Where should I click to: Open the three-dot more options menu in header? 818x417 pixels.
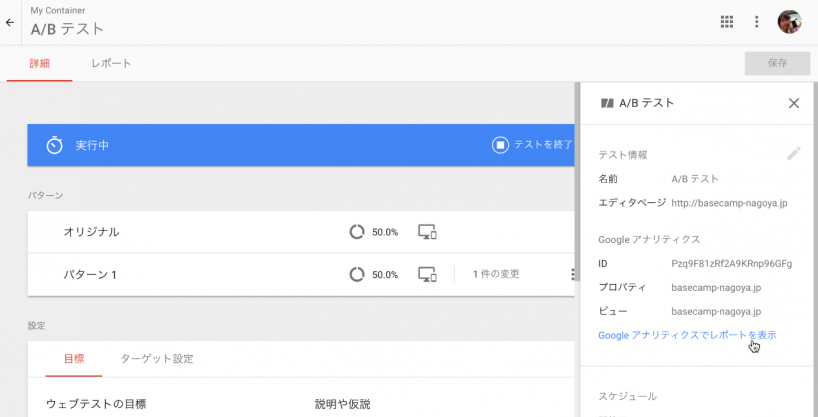point(757,22)
